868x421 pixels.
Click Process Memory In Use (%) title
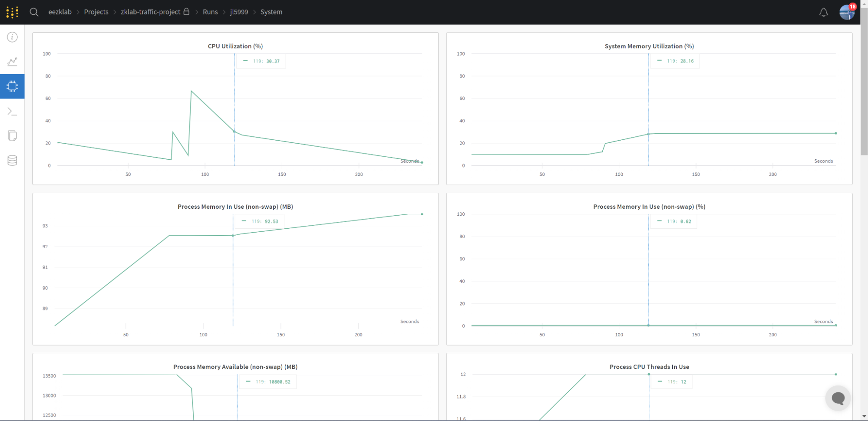(649, 207)
